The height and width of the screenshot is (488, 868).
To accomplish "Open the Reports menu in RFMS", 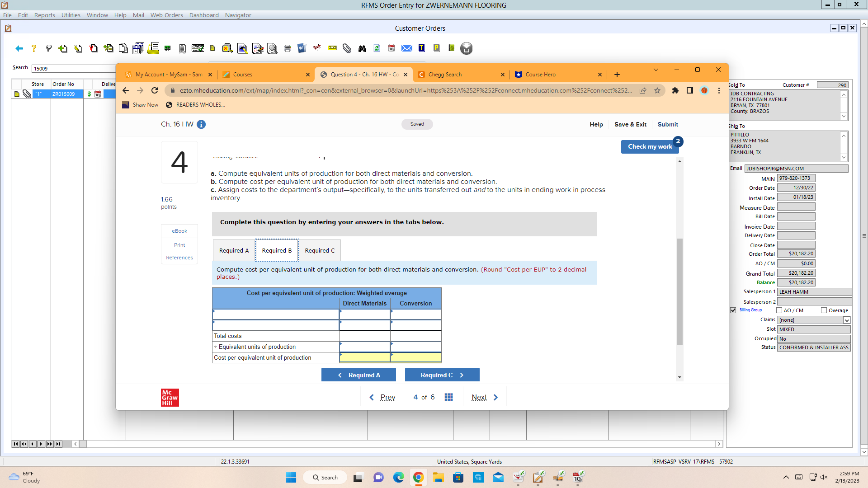I will click(x=44, y=15).
